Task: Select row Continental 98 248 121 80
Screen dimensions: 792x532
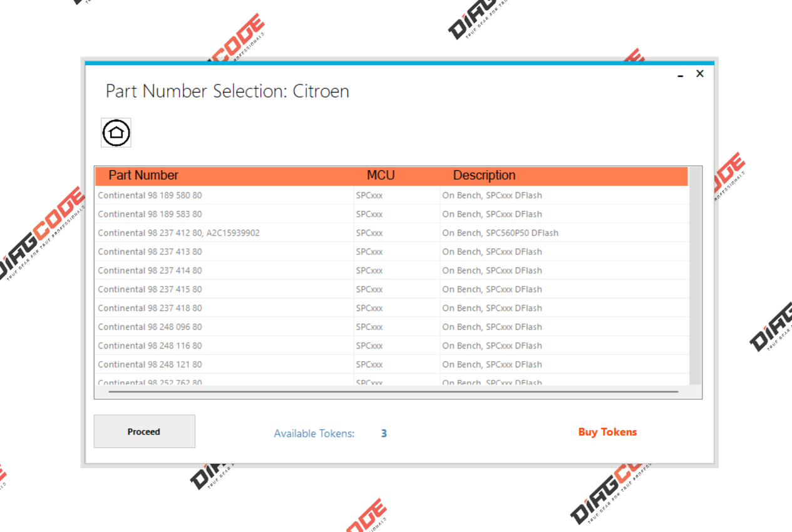Action: pyautogui.click(x=392, y=364)
